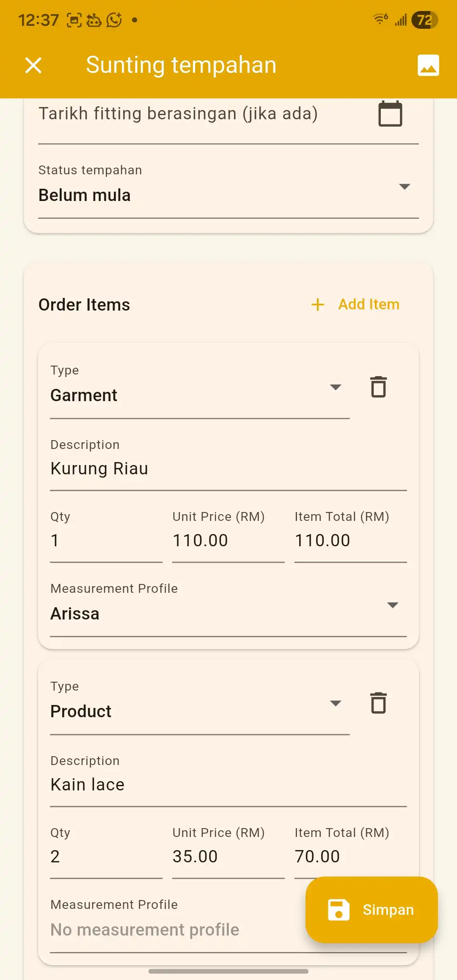Delete the Product order item
Image resolution: width=457 pixels, height=980 pixels.
378,703
